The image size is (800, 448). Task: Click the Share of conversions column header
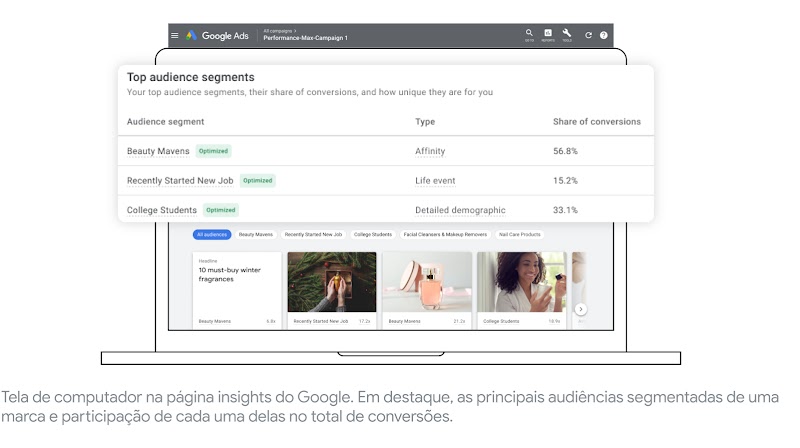[597, 121]
